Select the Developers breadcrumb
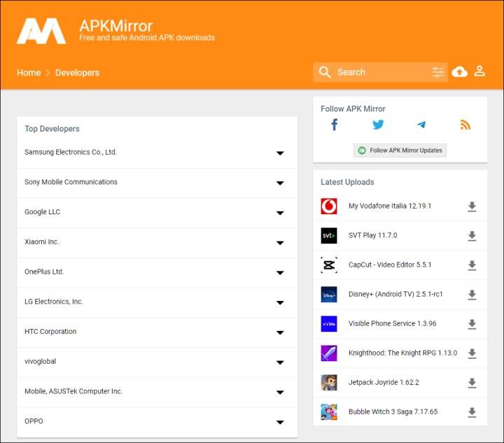 click(77, 73)
